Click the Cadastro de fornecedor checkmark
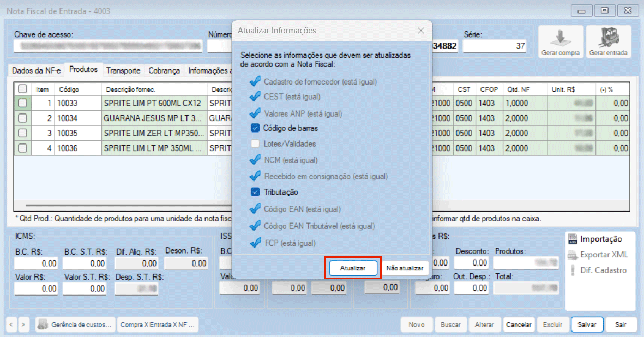Screen dimensions: 644x337 pos(255,81)
